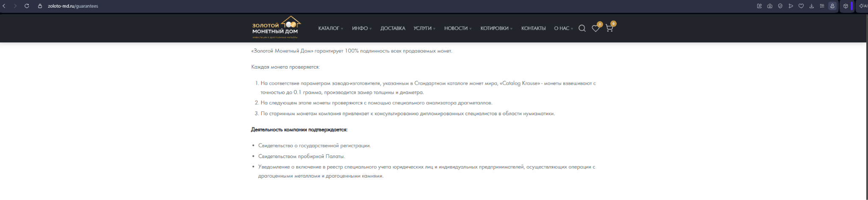Click the send/flow arrow icon in toolbar
This screenshot has width=868, height=200.
tap(790, 6)
